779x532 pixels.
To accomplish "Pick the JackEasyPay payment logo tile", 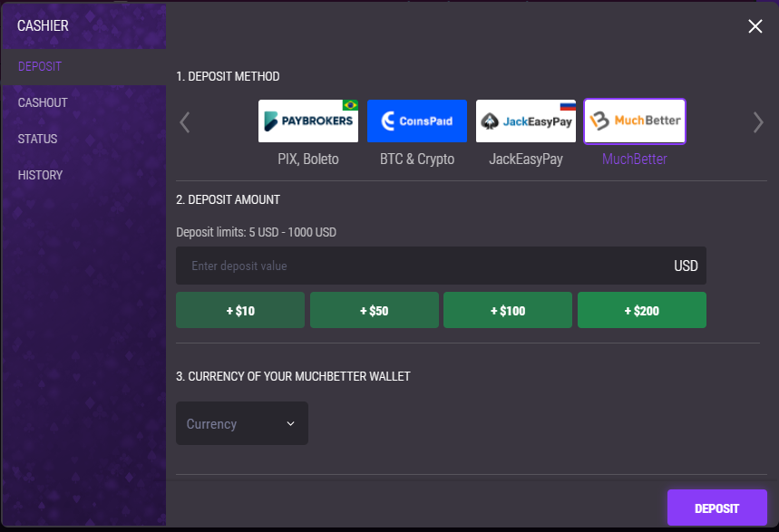I will click(x=526, y=121).
